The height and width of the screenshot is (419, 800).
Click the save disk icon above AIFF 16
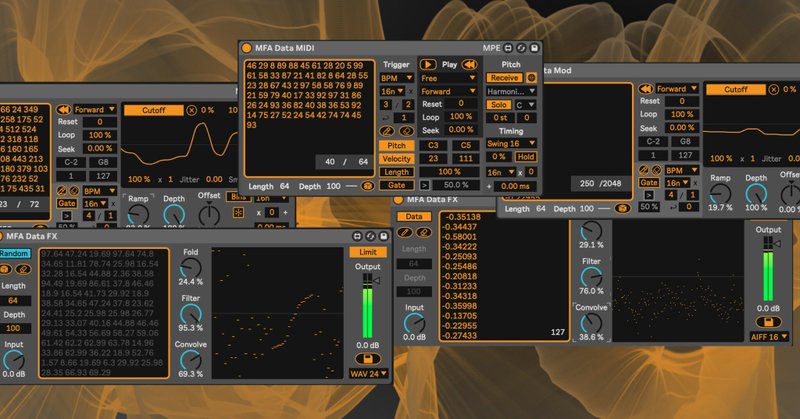[768, 322]
